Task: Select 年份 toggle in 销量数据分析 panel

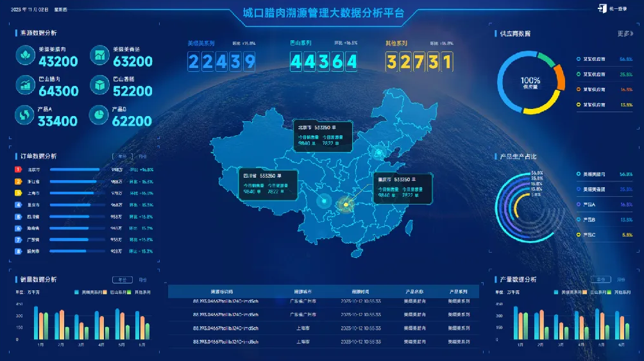Action: click(x=123, y=280)
